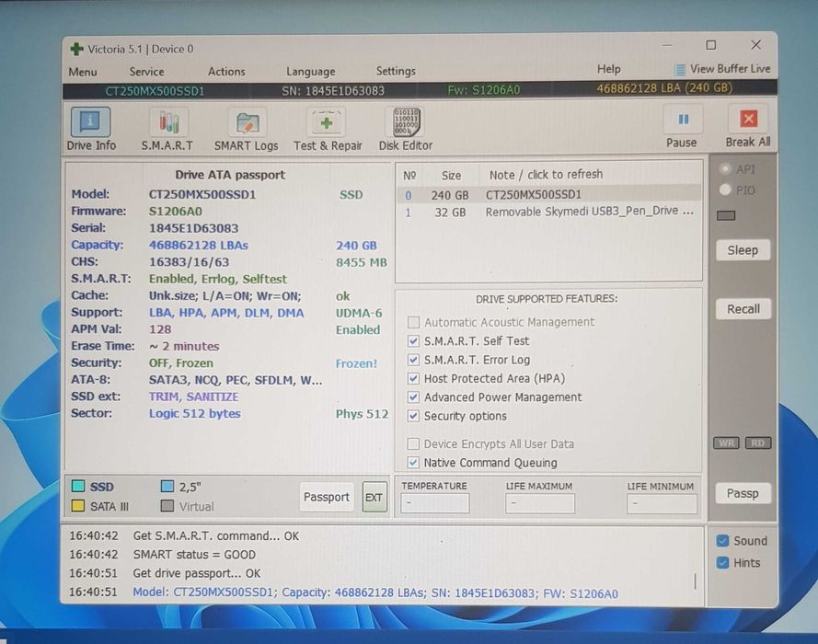Click the blue Model log line at bottom
The width and height of the screenshot is (818, 644).
tap(375, 593)
